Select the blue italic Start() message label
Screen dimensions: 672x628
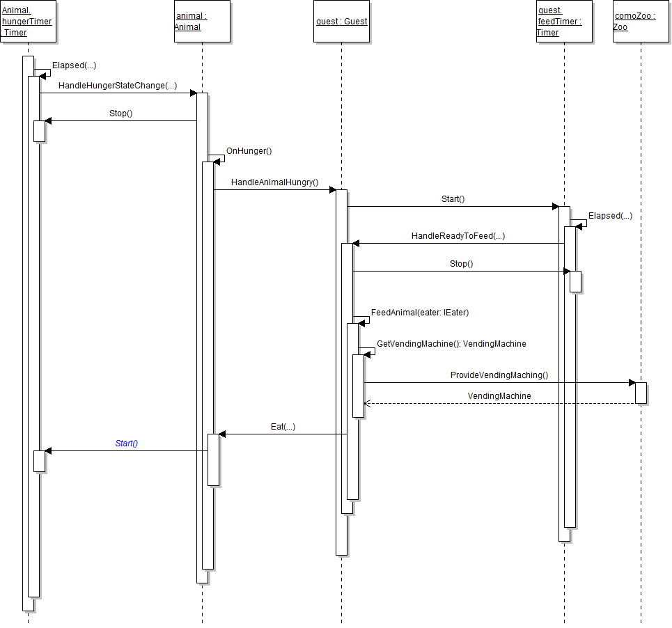(126, 443)
